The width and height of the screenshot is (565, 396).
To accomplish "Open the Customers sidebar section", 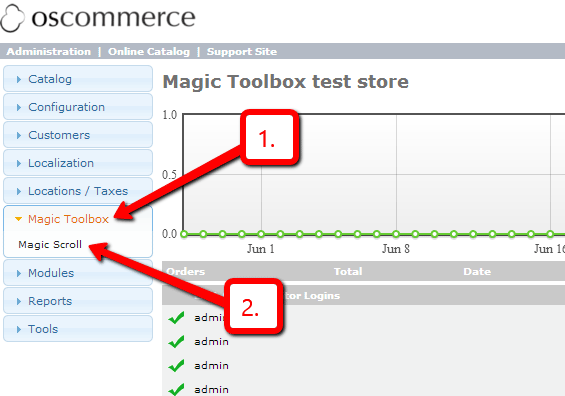I will 78,135.
